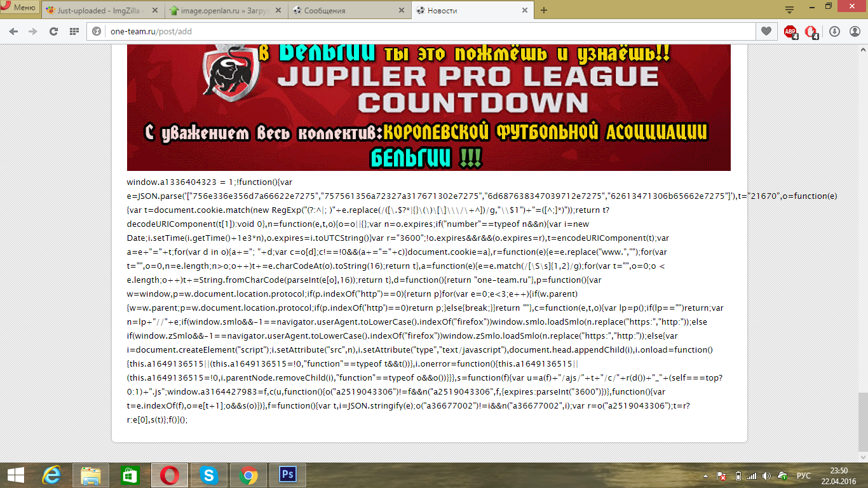Image resolution: width=868 pixels, height=488 pixels.
Task: Open the volume speaker tray icon
Action: (767, 475)
